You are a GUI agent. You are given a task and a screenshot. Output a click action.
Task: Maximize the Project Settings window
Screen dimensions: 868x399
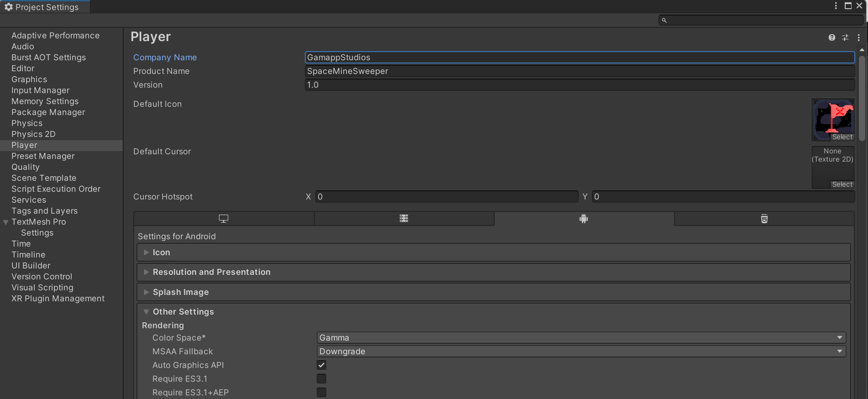848,6
